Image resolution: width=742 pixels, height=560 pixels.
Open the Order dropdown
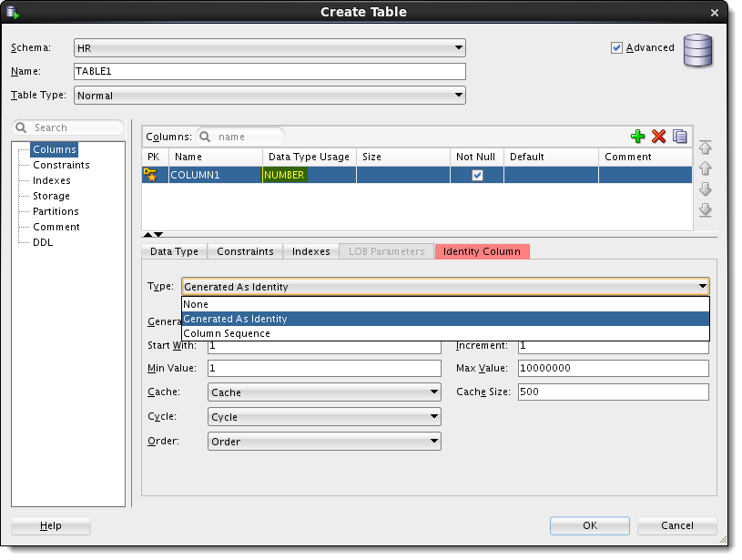coord(324,442)
